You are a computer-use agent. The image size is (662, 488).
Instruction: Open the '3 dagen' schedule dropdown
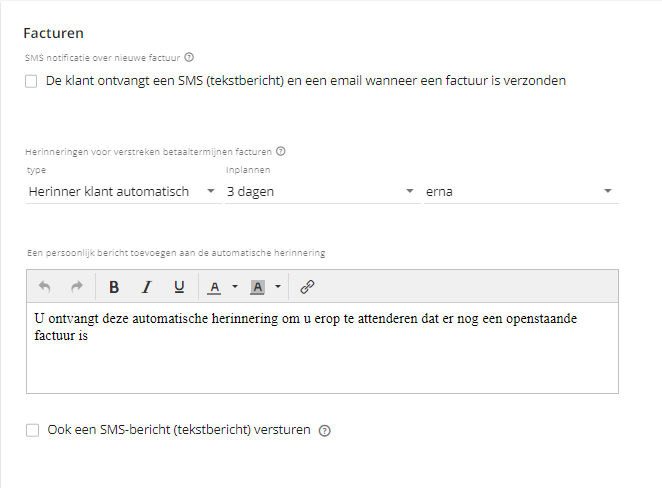click(323, 192)
